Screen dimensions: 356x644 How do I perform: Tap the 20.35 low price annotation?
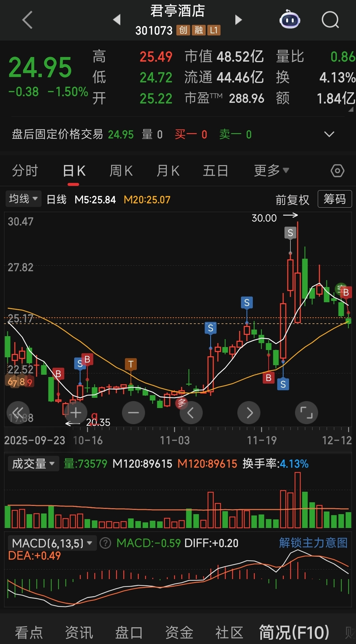[98, 422]
